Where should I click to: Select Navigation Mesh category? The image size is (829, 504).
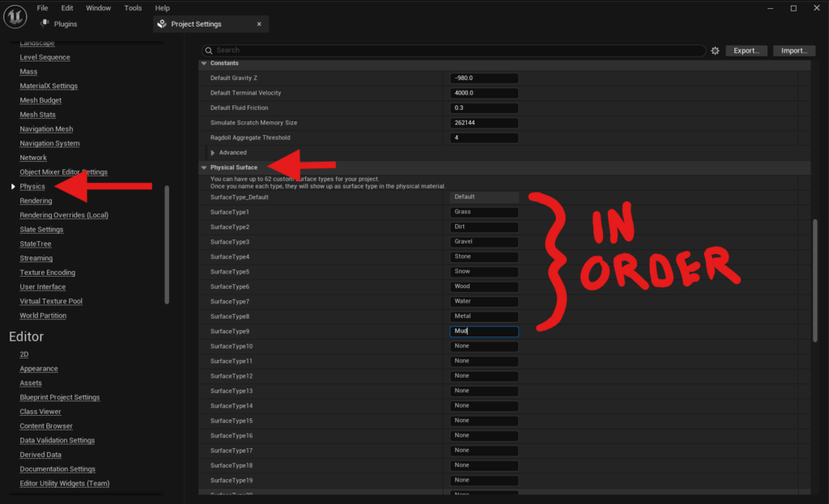tap(46, 129)
